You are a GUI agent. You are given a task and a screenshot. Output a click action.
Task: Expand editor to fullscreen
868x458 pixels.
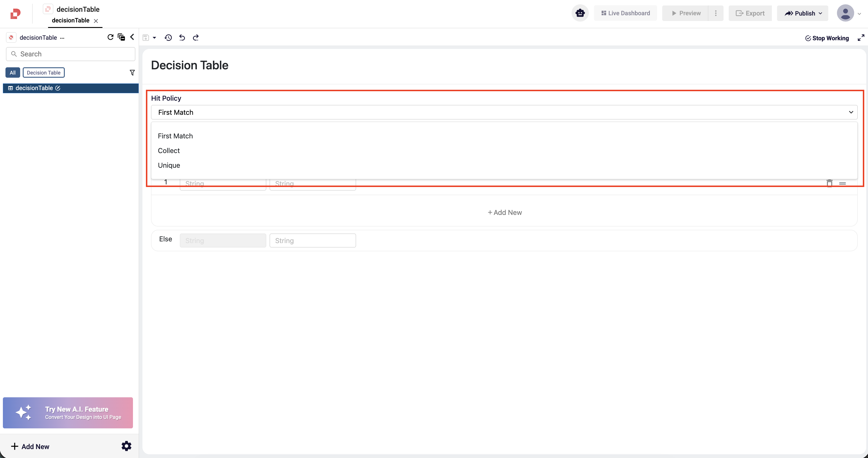click(861, 38)
